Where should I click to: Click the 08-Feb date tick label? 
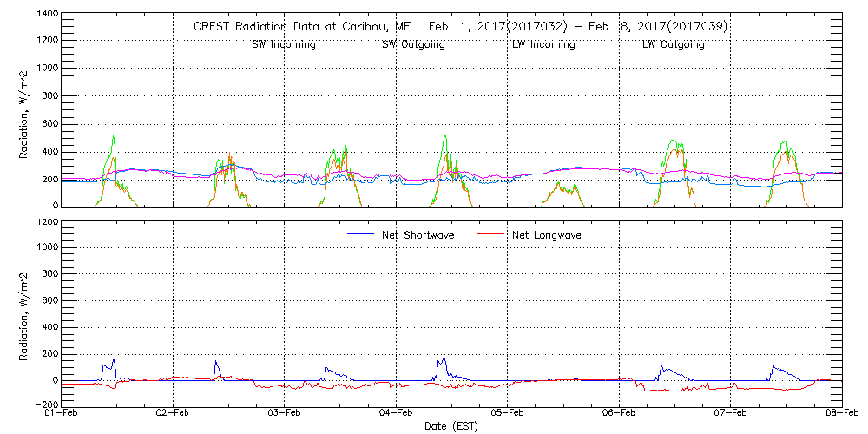(x=841, y=414)
